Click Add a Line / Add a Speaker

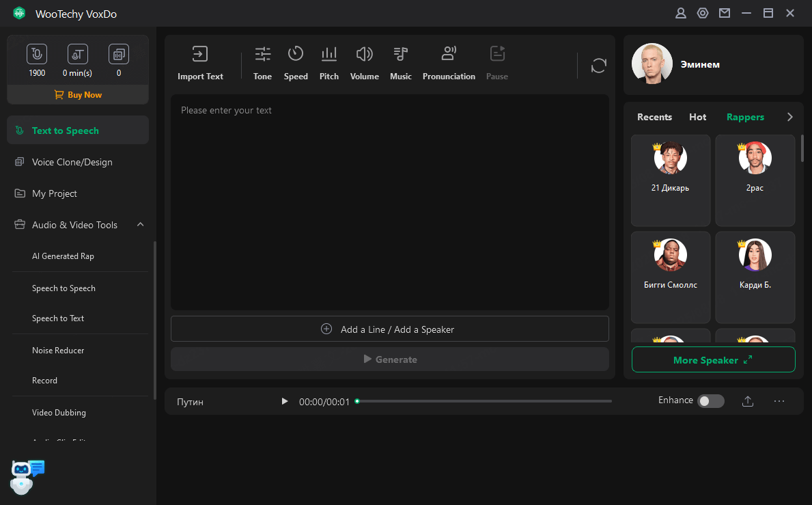[389, 329]
